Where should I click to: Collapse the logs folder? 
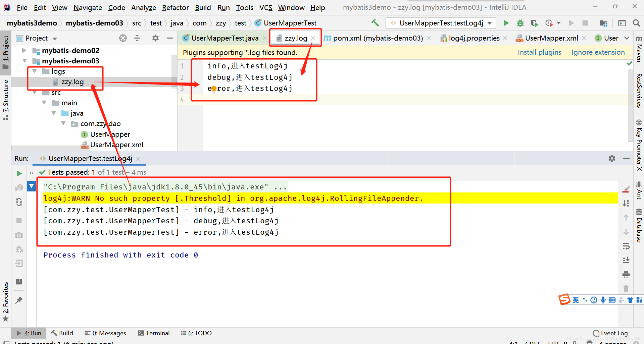[x=34, y=71]
